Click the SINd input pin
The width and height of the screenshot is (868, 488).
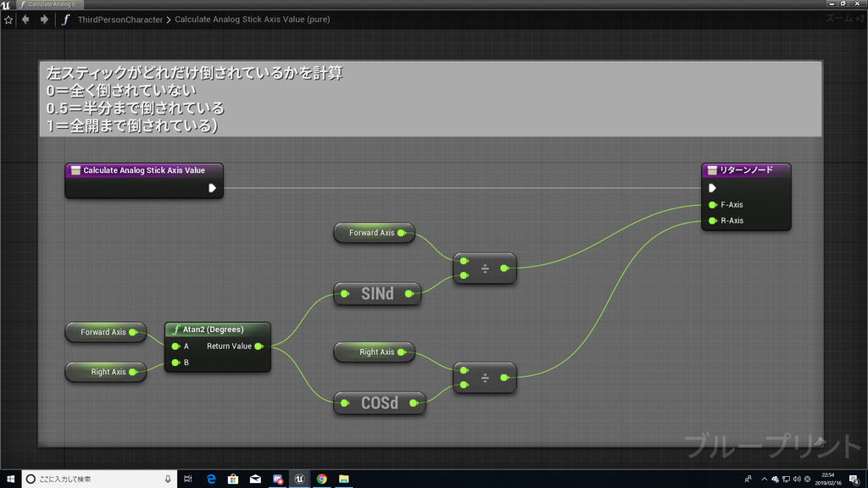345,294
